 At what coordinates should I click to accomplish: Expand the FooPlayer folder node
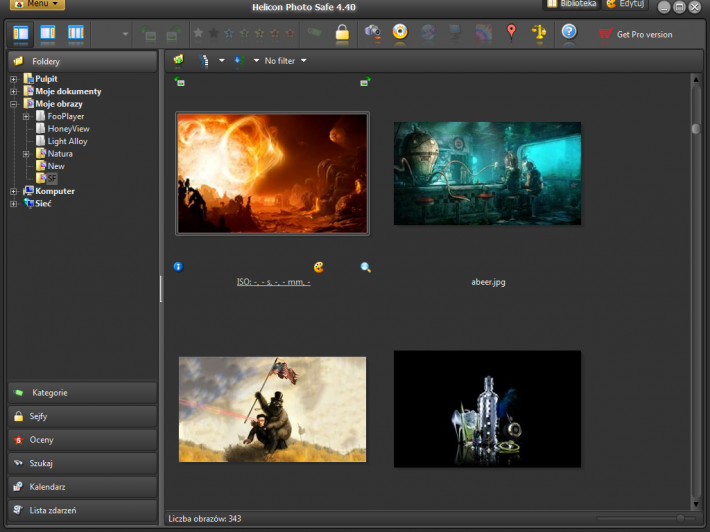[x=26, y=117]
